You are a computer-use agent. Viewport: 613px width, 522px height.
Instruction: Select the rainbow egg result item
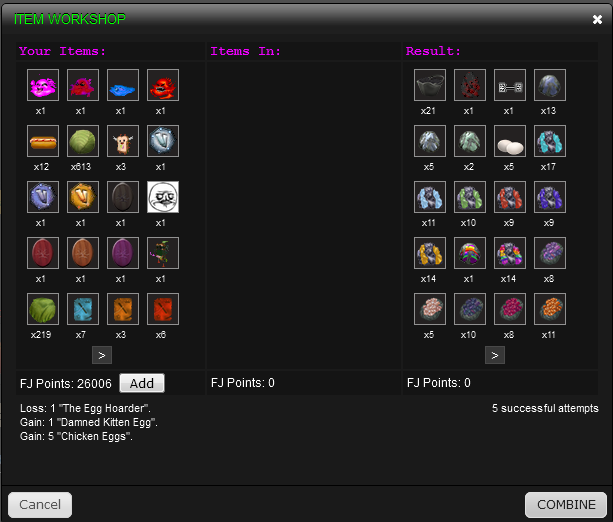[470, 253]
